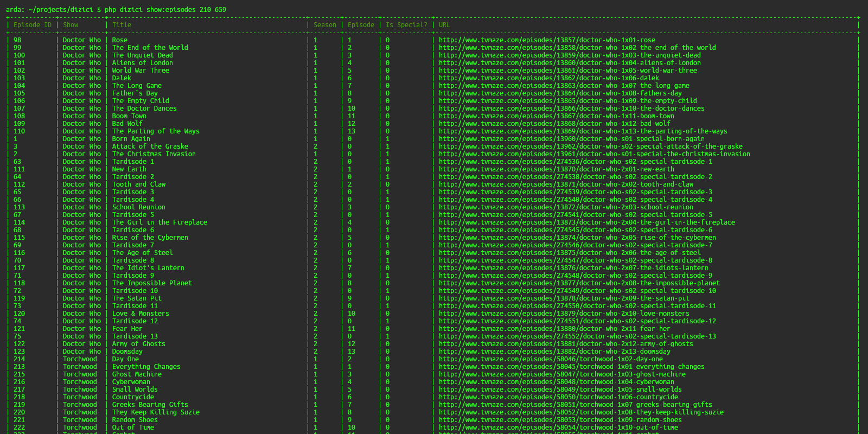This screenshot has height=434, width=868.
Task: Select the title 'The Christmas Invasion'
Action: pos(154,154)
